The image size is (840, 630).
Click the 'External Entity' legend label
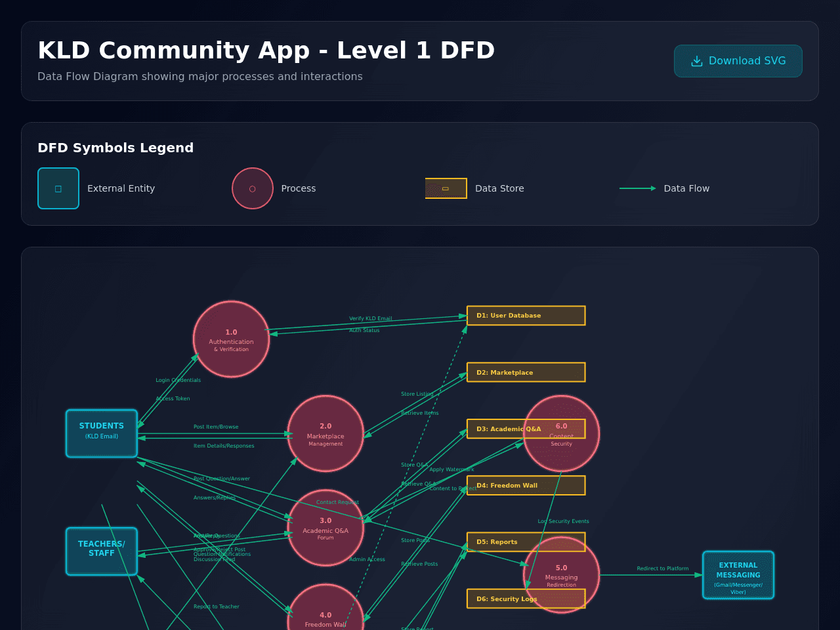click(x=121, y=188)
